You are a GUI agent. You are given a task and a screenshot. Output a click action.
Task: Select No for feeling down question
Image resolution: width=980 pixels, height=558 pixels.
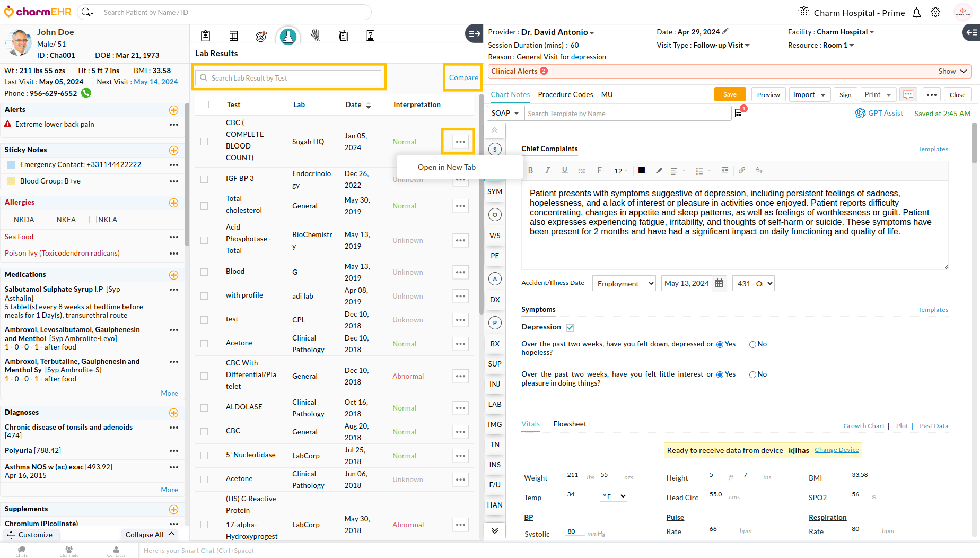[752, 344]
